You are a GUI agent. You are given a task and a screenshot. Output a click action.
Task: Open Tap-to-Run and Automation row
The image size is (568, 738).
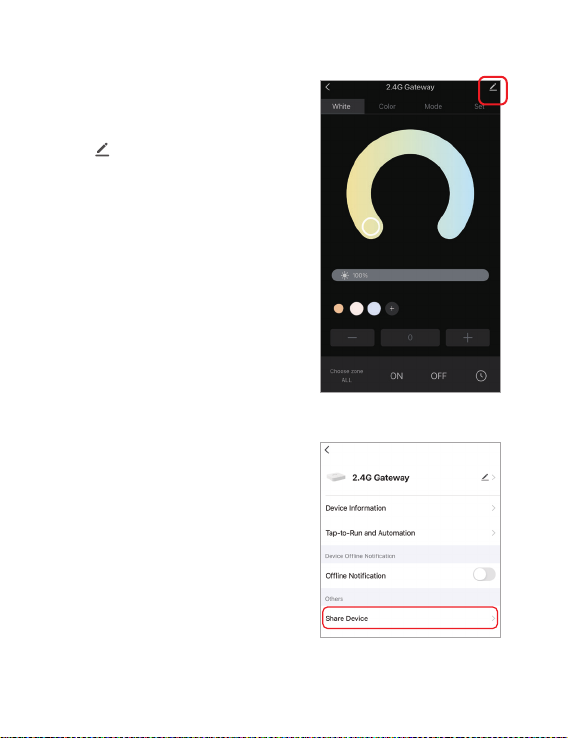pos(410,533)
